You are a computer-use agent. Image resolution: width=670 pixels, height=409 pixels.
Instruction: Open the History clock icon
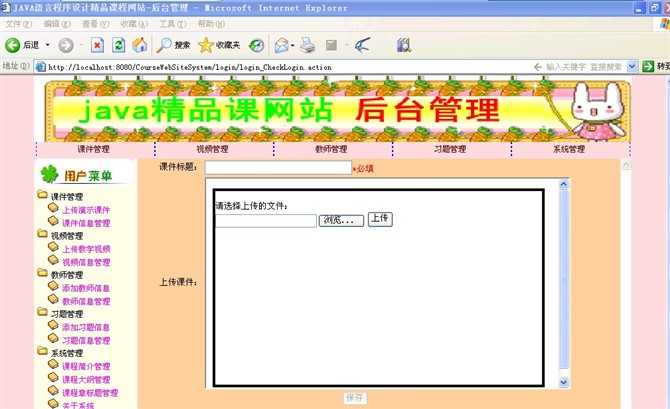tap(256, 45)
